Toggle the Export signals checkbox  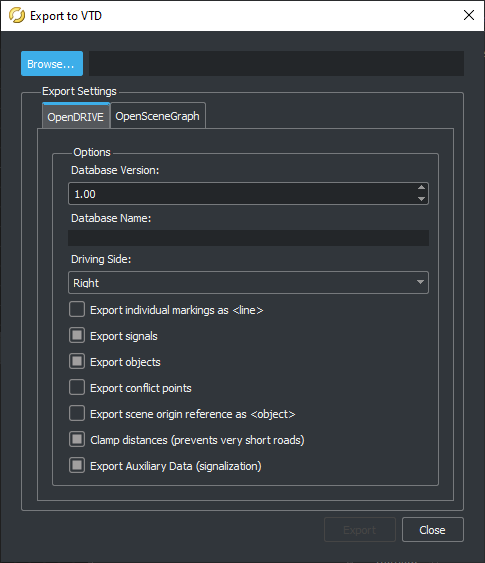tap(77, 335)
